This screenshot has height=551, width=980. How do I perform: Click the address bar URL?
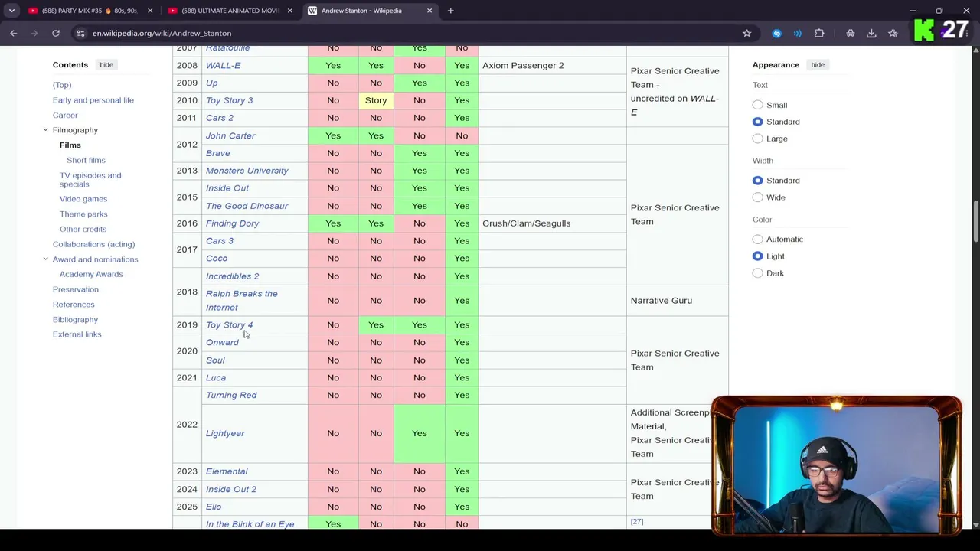point(162,33)
